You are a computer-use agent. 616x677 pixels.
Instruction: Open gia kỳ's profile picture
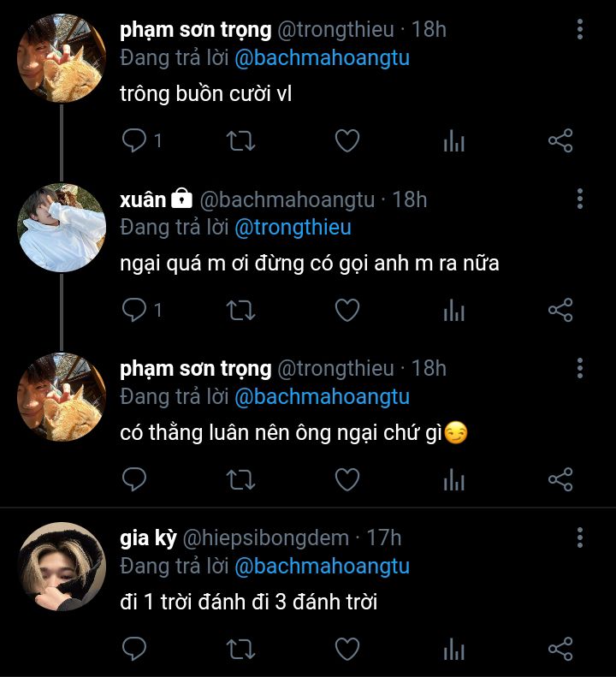[62, 567]
